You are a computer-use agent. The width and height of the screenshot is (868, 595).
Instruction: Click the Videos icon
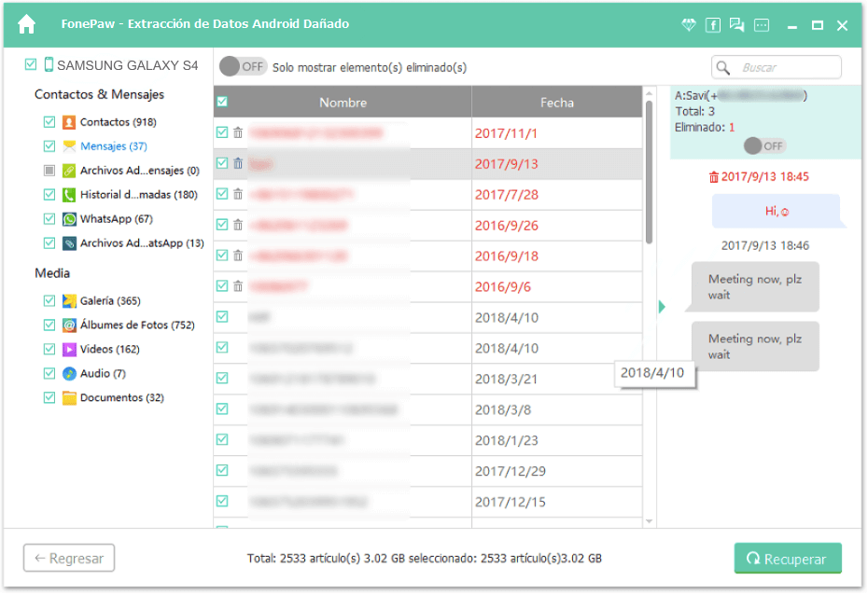[x=69, y=350]
